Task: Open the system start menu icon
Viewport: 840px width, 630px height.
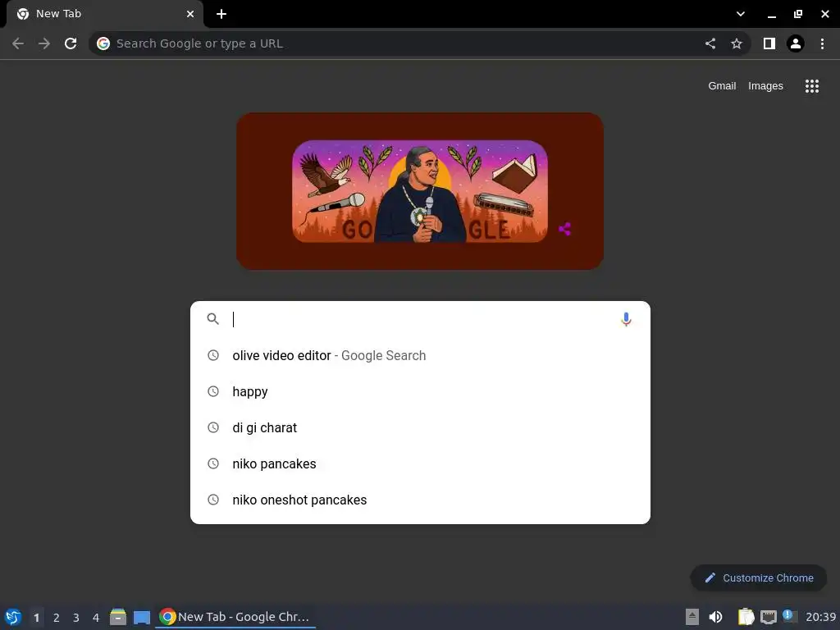Action: tap(13, 617)
